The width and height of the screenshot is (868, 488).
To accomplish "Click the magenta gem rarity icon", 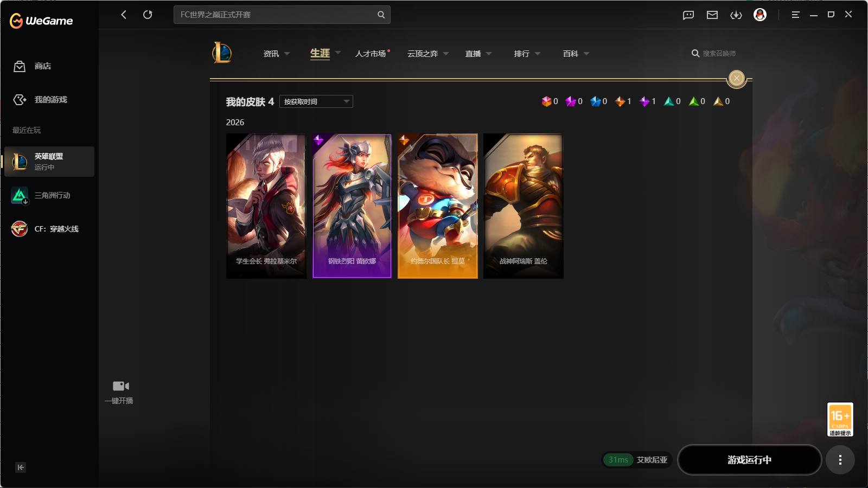I will [x=571, y=101].
